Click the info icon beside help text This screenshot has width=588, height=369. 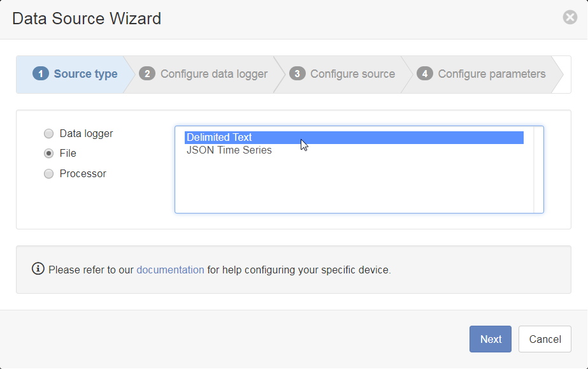tap(38, 268)
